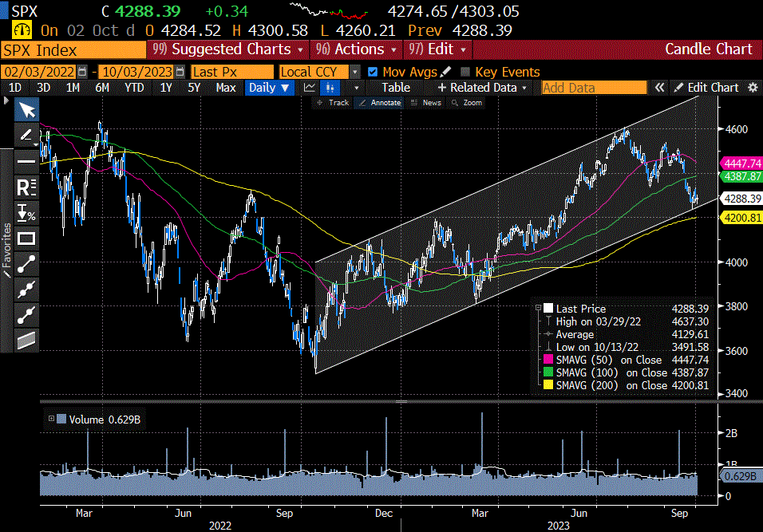Click the 10/03/2023 end date field

136,72
